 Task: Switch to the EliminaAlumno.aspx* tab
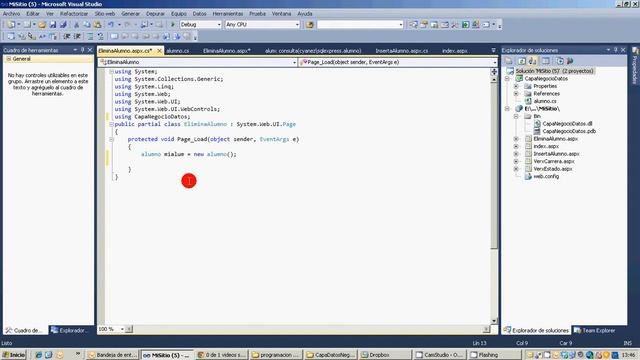tap(227, 51)
